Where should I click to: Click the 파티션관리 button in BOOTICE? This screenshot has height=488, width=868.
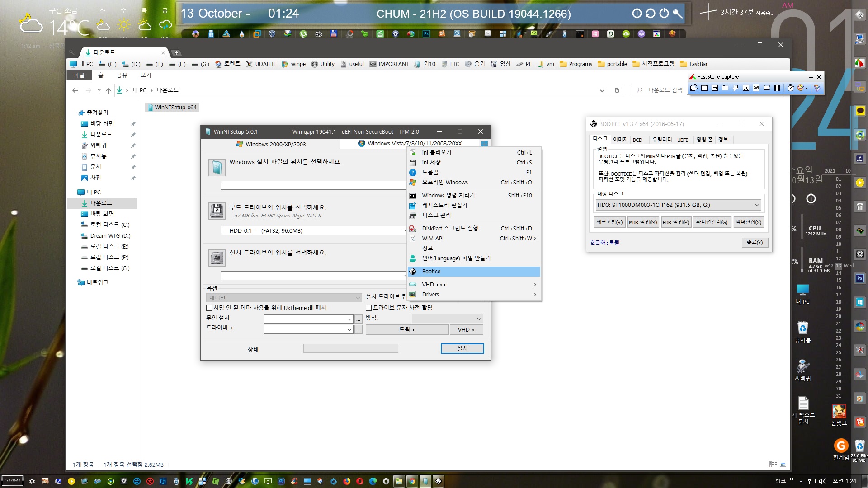click(711, 222)
